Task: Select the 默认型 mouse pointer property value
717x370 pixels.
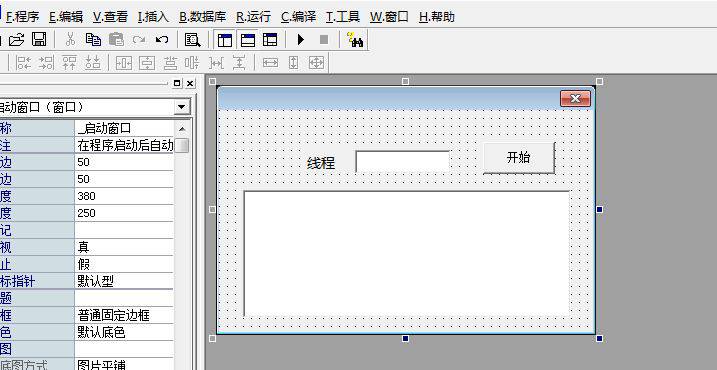Action: 124,281
